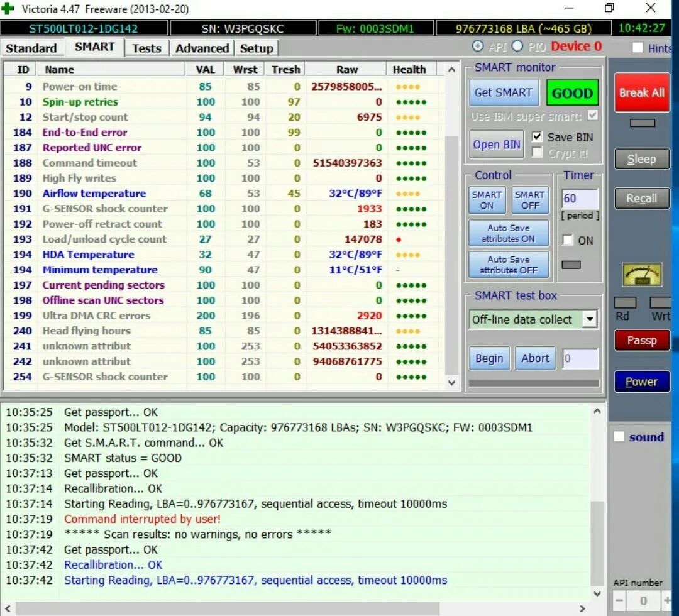Click Auto Save attributes ON
Viewport: 679px width, 616px height.
(x=509, y=233)
